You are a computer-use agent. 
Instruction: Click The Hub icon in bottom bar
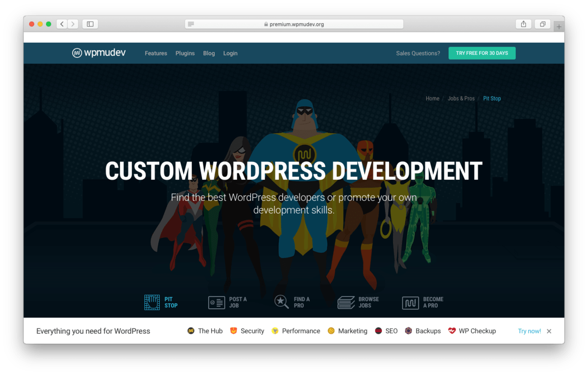click(191, 331)
